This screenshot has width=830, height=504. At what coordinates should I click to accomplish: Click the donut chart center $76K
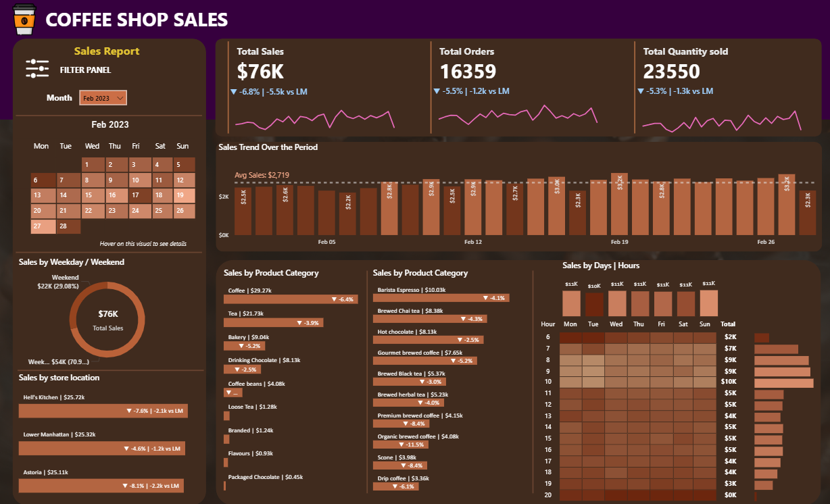pos(107,314)
